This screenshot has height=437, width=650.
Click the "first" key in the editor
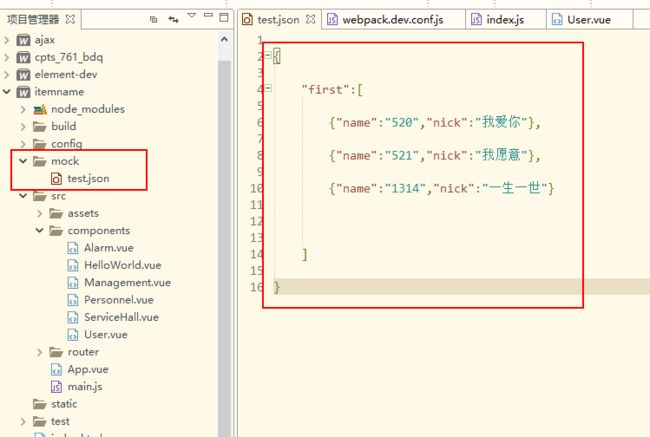click(x=326, y=90)
